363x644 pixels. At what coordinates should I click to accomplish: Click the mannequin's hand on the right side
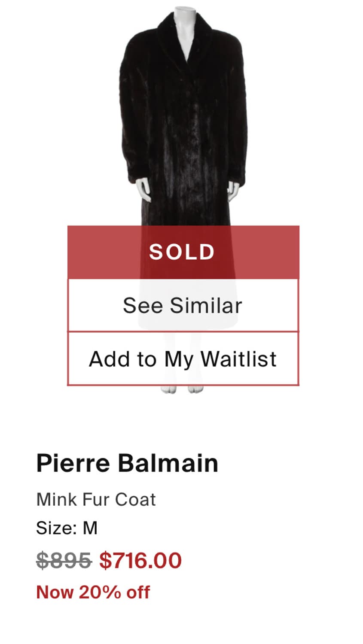(232, 190)
